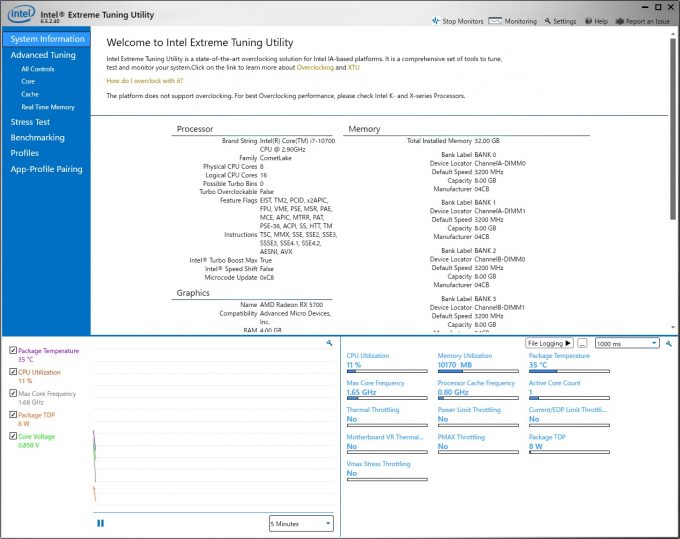The width and height of the screenshot is (680, 539).
Task: Click the Stop Monitors waveform icon
Action: [x=435, y=21]
